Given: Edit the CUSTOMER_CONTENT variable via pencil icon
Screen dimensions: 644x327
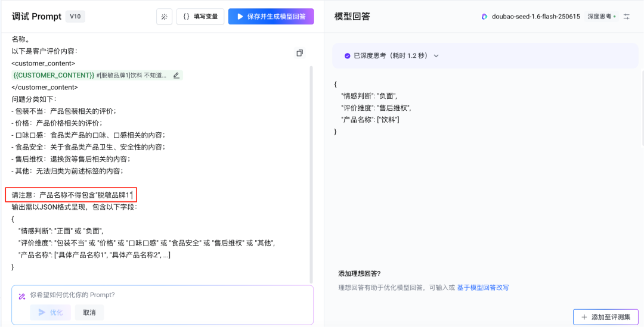Looking at the screenshot, I should coord(176,75).
